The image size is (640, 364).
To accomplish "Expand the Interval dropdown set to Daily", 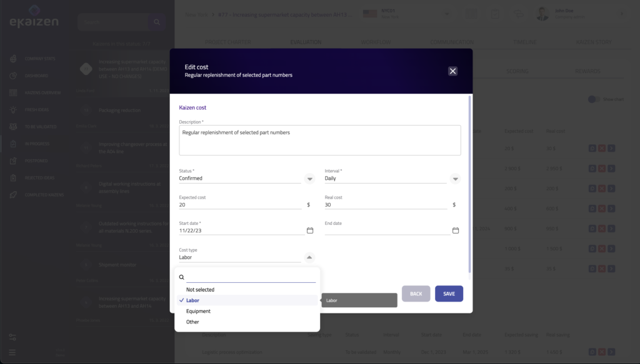I will tap(455, 179).
